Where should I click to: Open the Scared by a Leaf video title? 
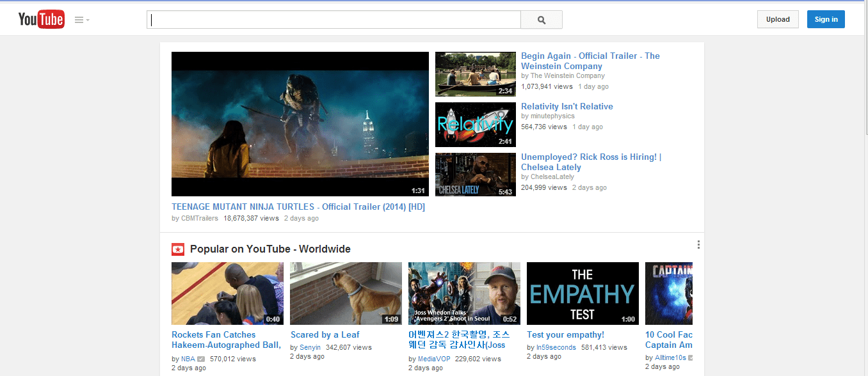[x=325, y=334]
